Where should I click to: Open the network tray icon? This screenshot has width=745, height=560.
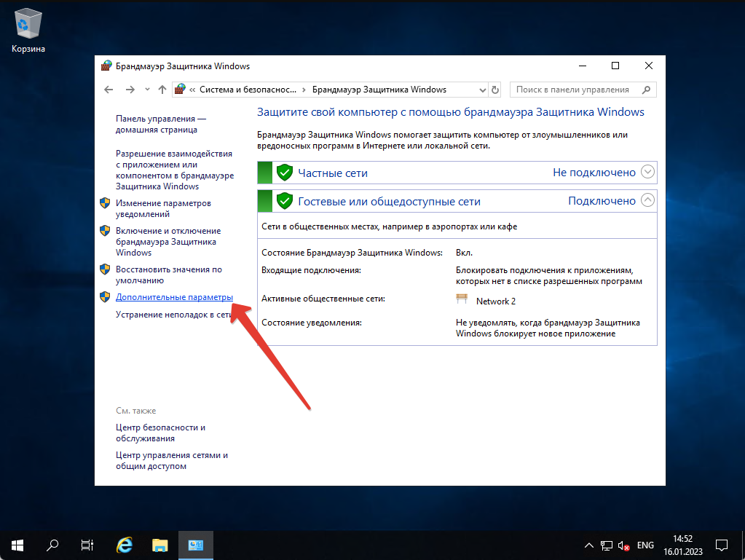pos(606,545)
